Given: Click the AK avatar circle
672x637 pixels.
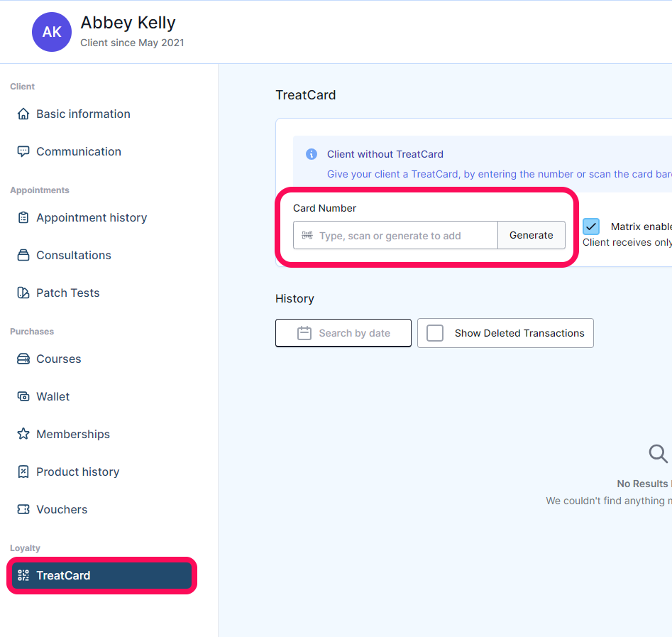Looking at the screenshot, I should tap(52, 32).
